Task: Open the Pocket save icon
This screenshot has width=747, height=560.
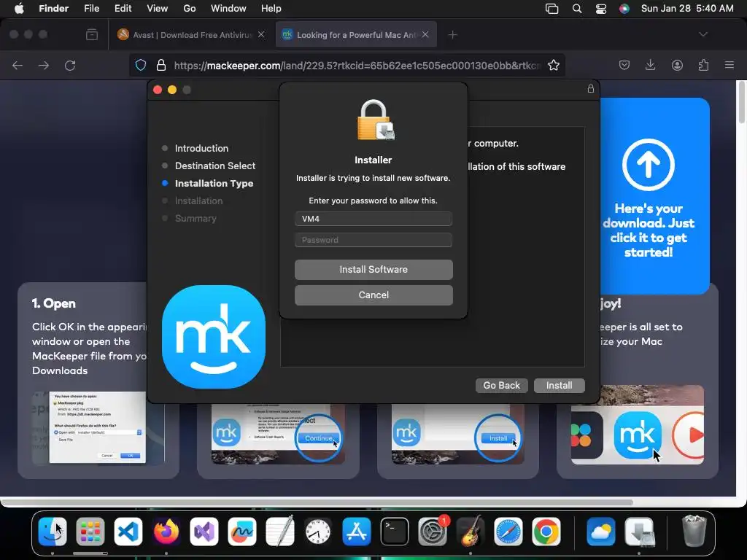Action: 624,65
